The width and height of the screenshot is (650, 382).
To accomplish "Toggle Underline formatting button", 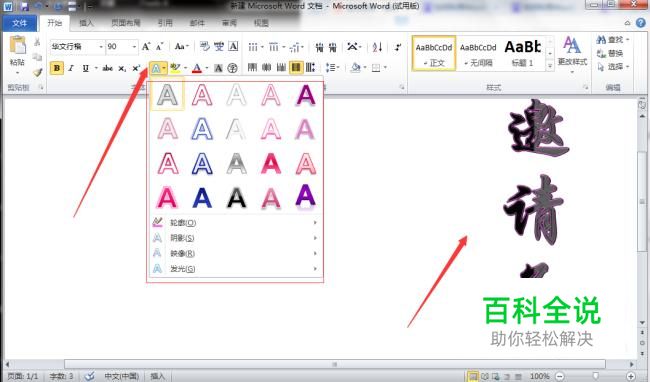I will click(x=86, y=68).
